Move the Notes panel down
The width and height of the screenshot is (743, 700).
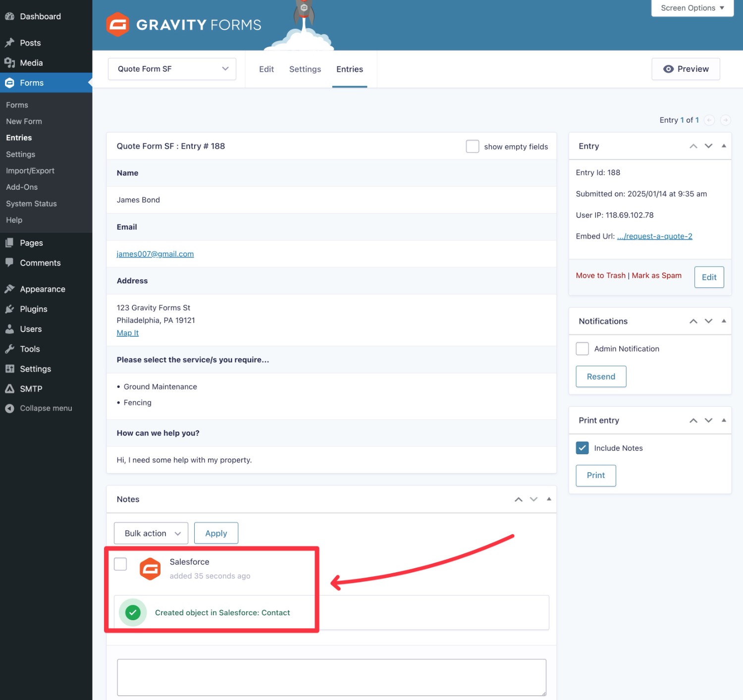pyautogui.click(x=534, y=499)
